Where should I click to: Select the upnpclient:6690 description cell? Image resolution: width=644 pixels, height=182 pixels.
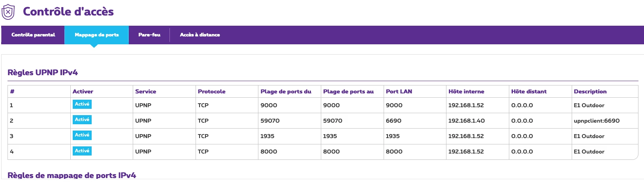tap(597, 121)
